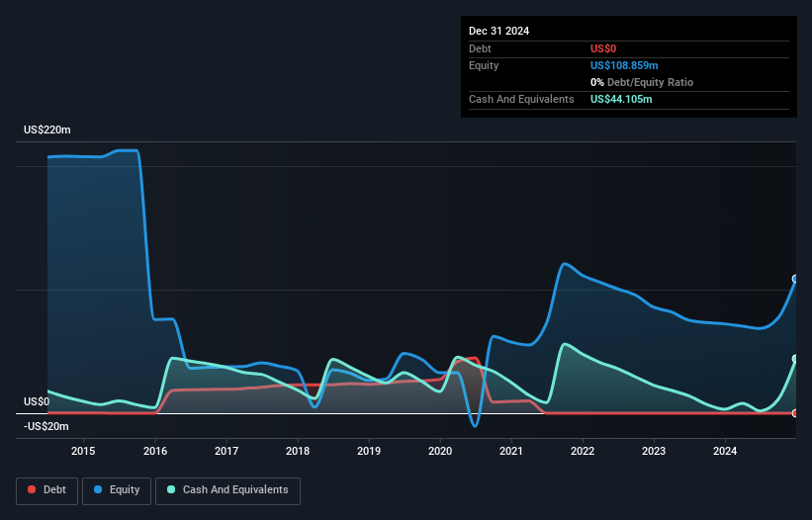Click the 2018 x-axis label
This screenshot has width=812, height=520.
tap(298, 451)
